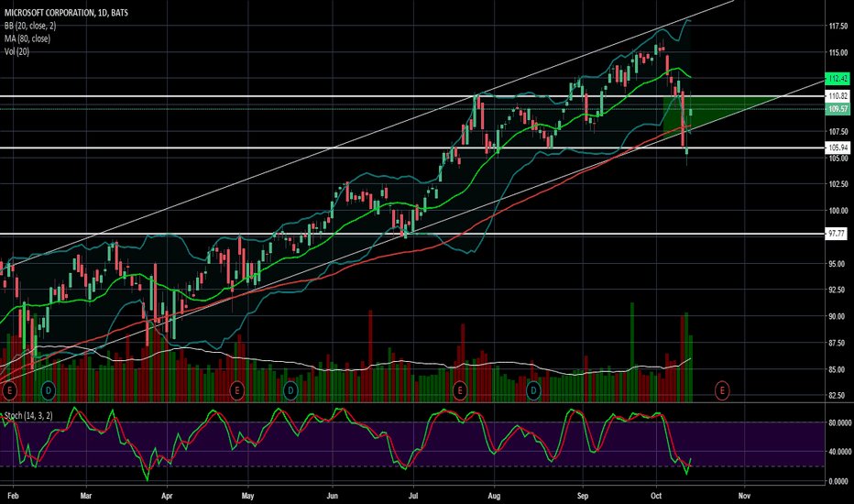The width and height of the screenshot is (854, 504).
Task: Click the Aug label on time axis
Action: tap(494, 496)
